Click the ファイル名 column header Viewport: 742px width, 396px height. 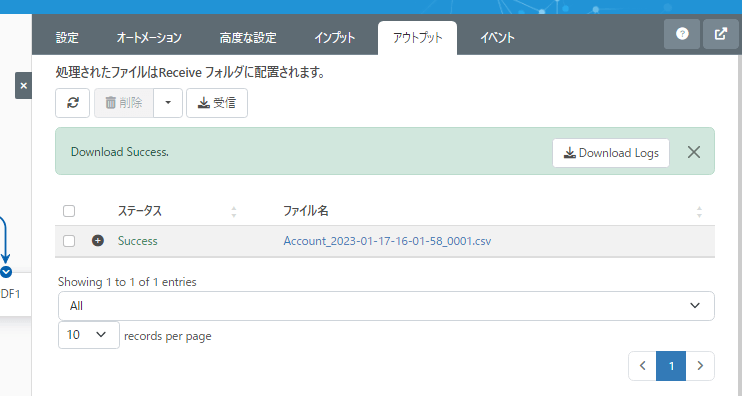coord(306,211)
